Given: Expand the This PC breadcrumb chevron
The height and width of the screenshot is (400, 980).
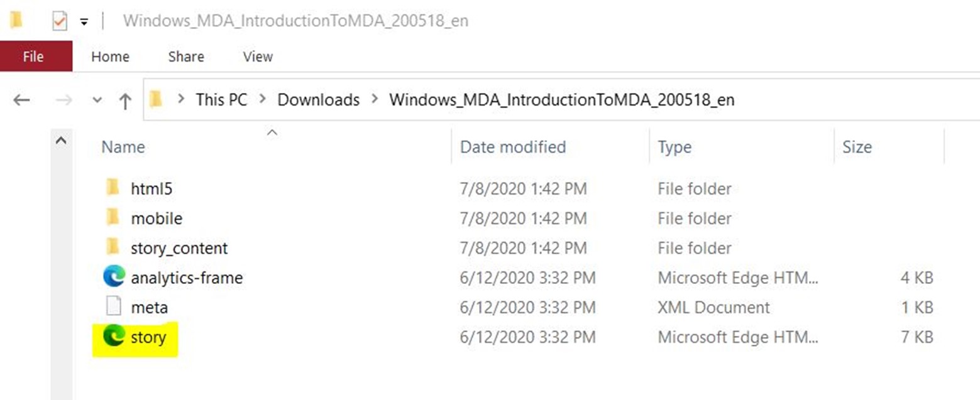Looking at the screenshot, I should coord(181,100).
